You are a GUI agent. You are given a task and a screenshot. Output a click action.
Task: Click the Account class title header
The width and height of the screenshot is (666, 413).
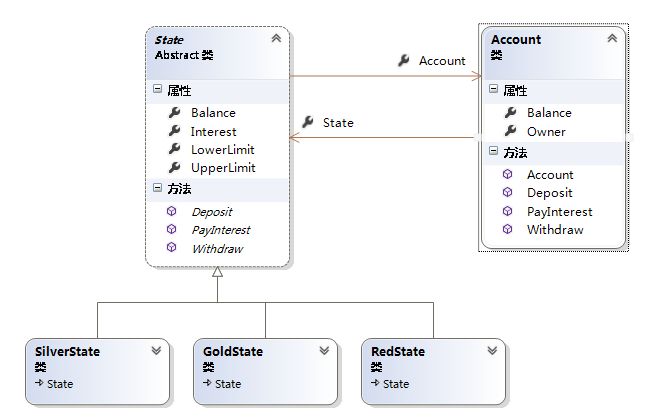516,40
